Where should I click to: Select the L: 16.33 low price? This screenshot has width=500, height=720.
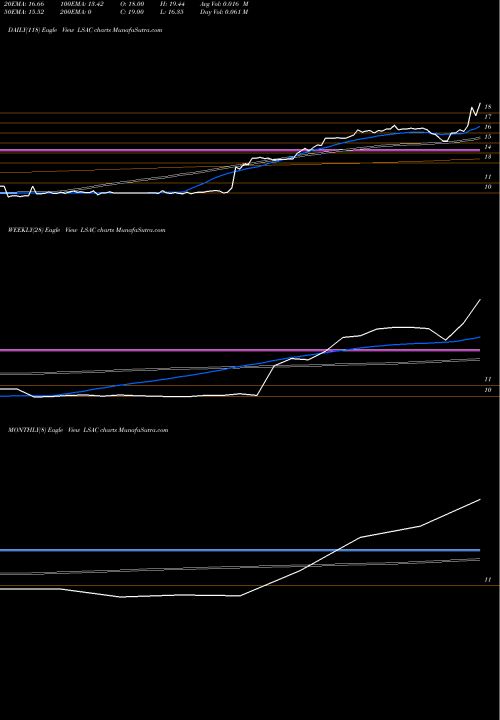[x=172, y=12]
